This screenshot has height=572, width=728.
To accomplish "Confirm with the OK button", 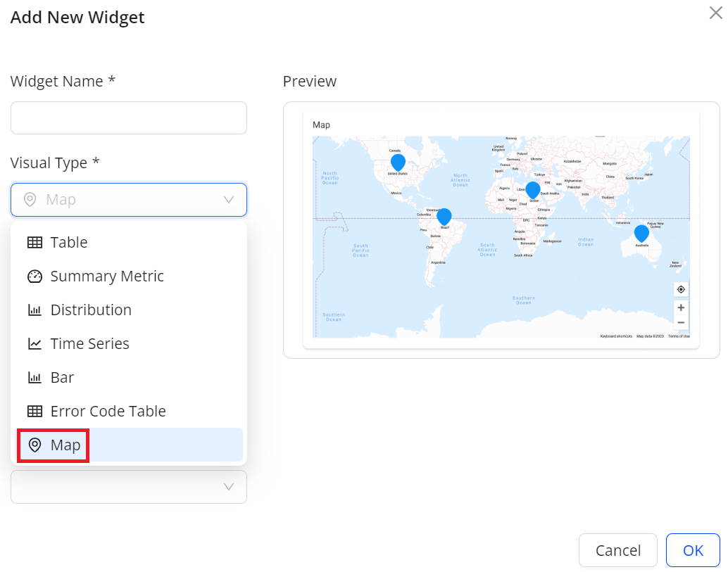I will (x=692, y=550).
